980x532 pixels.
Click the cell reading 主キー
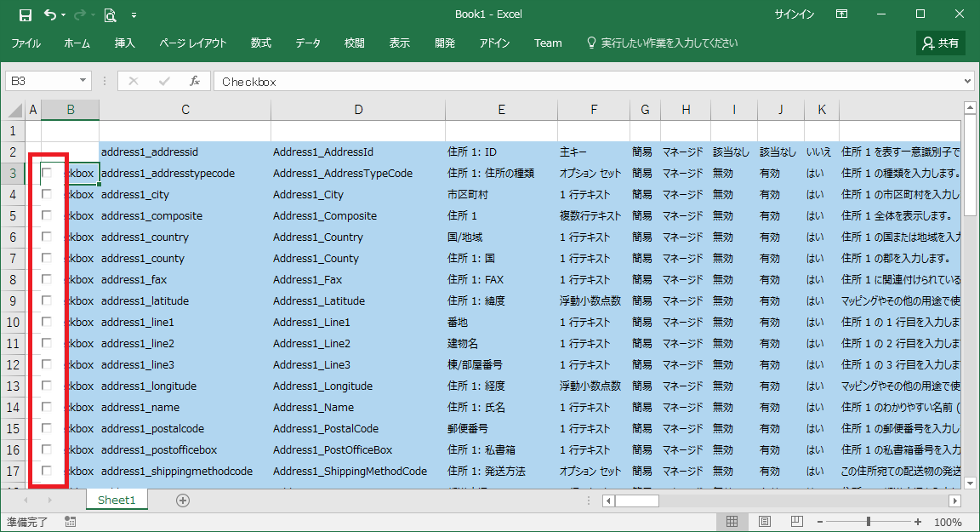coord(594,152)
